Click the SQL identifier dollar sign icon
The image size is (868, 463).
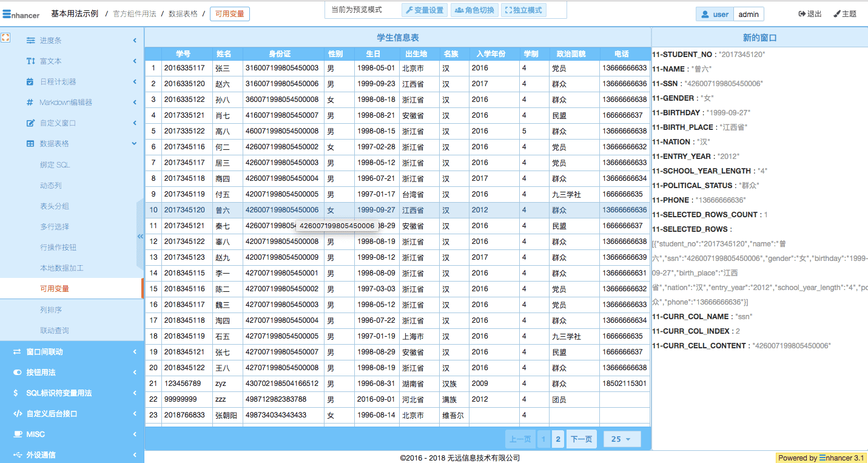[x=16, y=393]
